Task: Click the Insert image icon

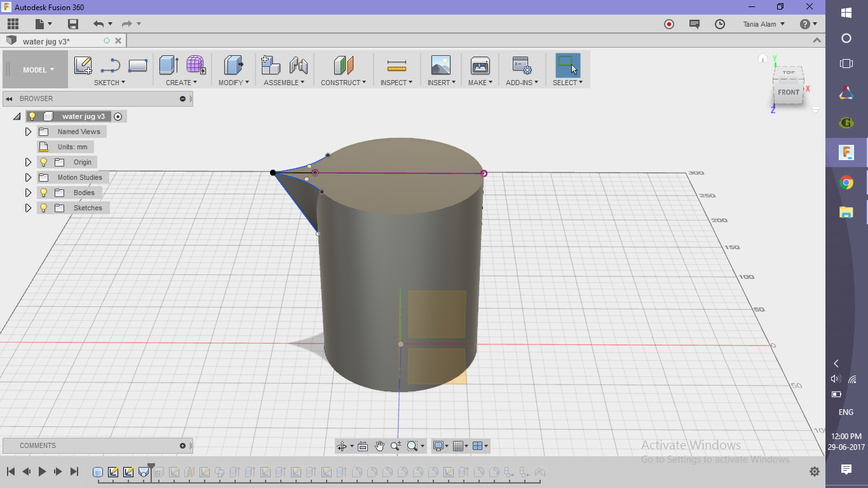Action: (440, 65)
